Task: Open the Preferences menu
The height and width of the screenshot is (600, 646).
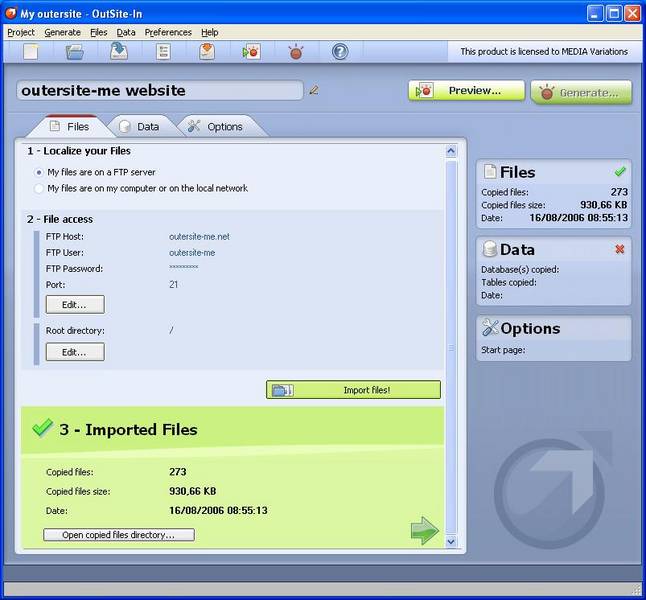Action: coord(168,32)
